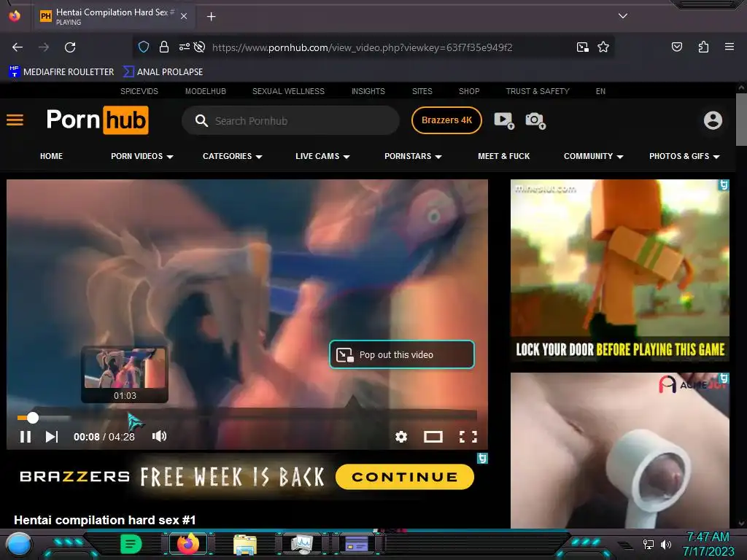Open the blocky game ad thumbnail
Screen dimensions: 747x560
click(x=620, y=271)
